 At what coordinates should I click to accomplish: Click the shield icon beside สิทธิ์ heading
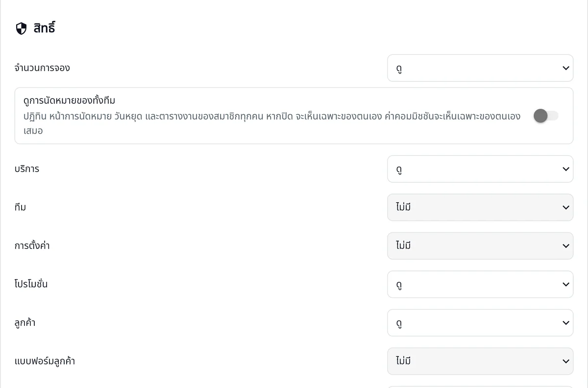21,28
